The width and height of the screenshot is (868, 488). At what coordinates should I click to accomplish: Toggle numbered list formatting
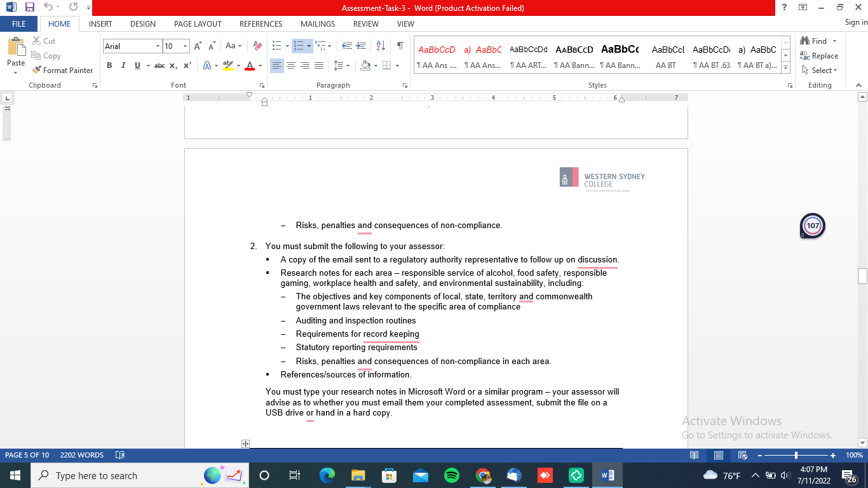point(299,46)
